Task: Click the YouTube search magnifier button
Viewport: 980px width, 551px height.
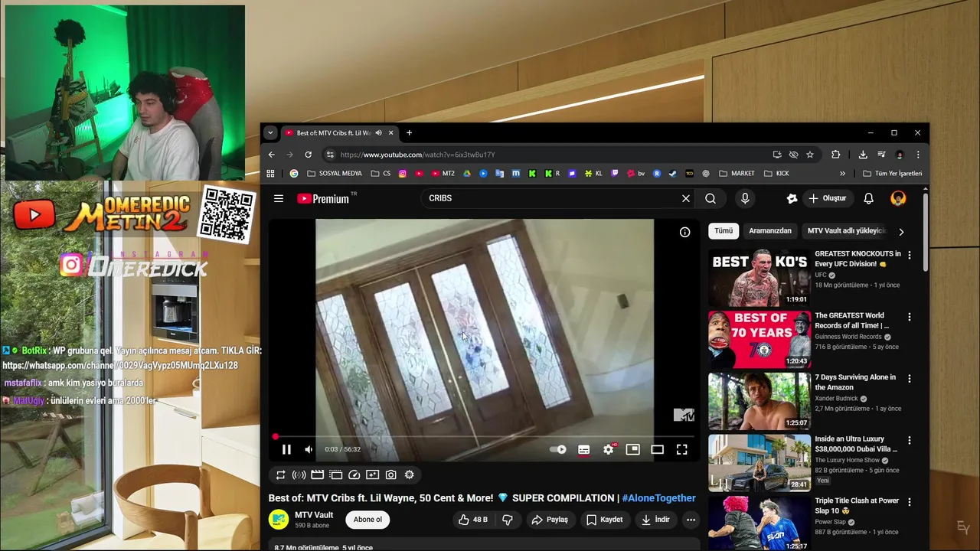Action: (x=710, y=198)
